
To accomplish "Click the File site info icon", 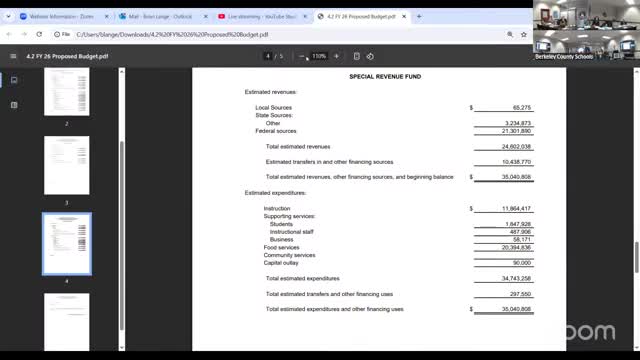I will pyautogui.click(x=62, y=34).
